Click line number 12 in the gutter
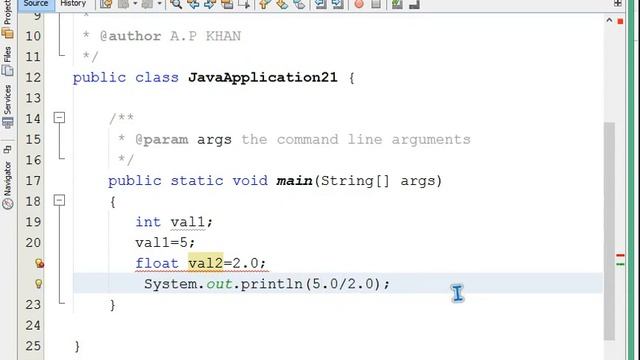This screenshot has height=360, width=640. tap(33, 78)
